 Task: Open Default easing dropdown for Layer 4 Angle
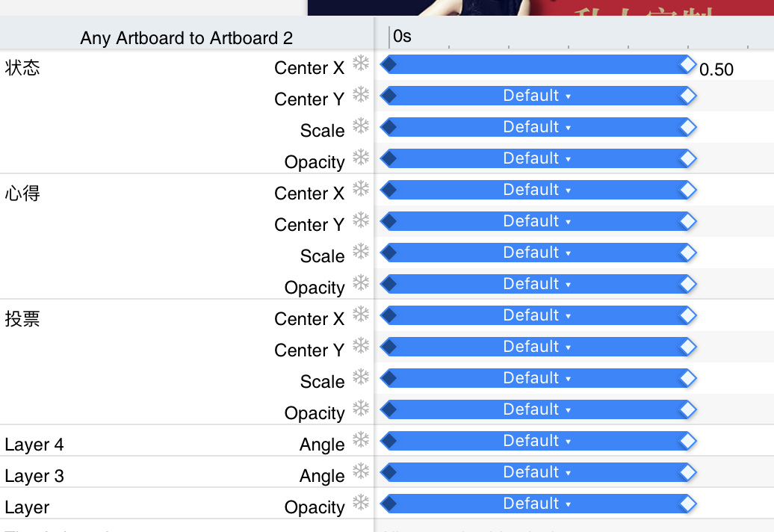pos(536,441)
